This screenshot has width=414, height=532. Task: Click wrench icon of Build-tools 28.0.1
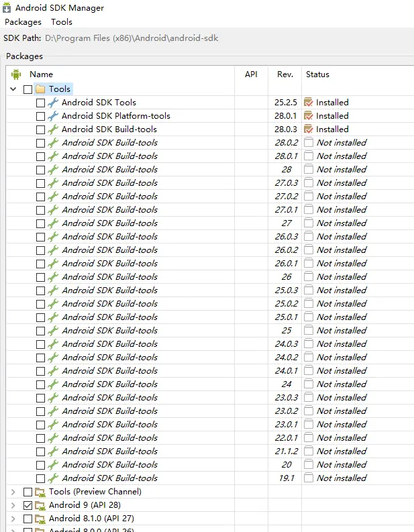point(53,156)
